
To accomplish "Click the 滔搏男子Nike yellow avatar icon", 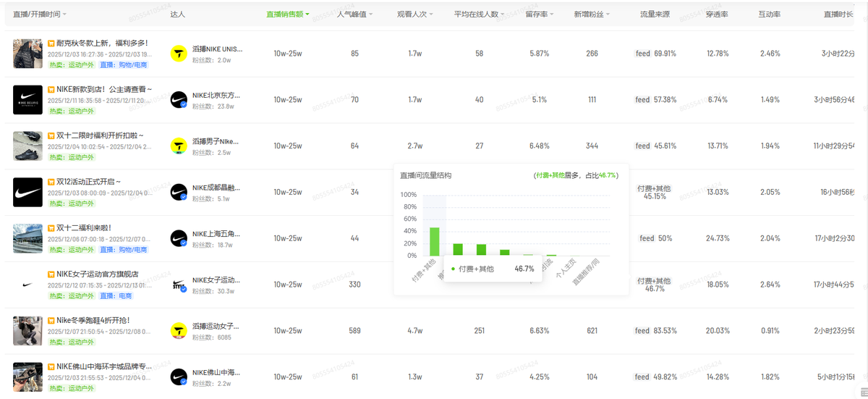I will point(179,146).
